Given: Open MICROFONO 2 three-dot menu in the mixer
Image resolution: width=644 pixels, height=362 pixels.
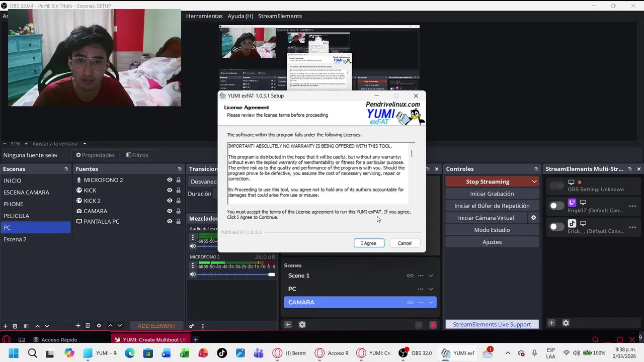Looking at the screenshot, I should [193, 265].
